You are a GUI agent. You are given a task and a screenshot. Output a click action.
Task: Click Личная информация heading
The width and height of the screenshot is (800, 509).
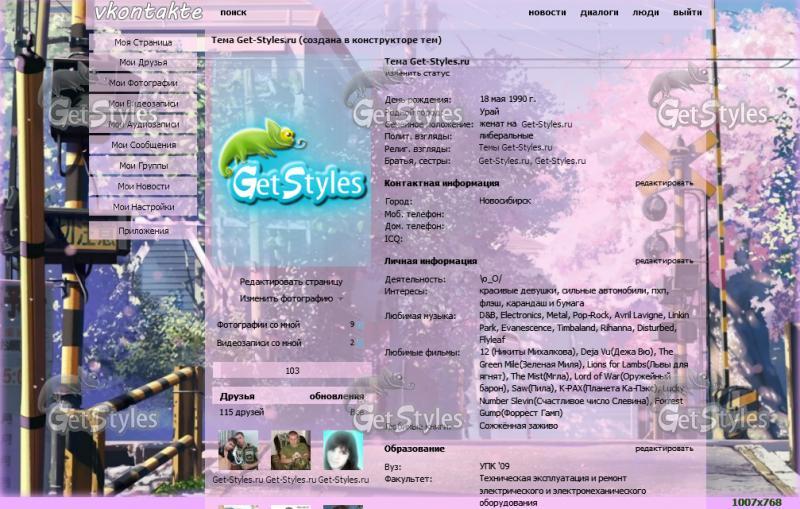click(x=431, y=261)
